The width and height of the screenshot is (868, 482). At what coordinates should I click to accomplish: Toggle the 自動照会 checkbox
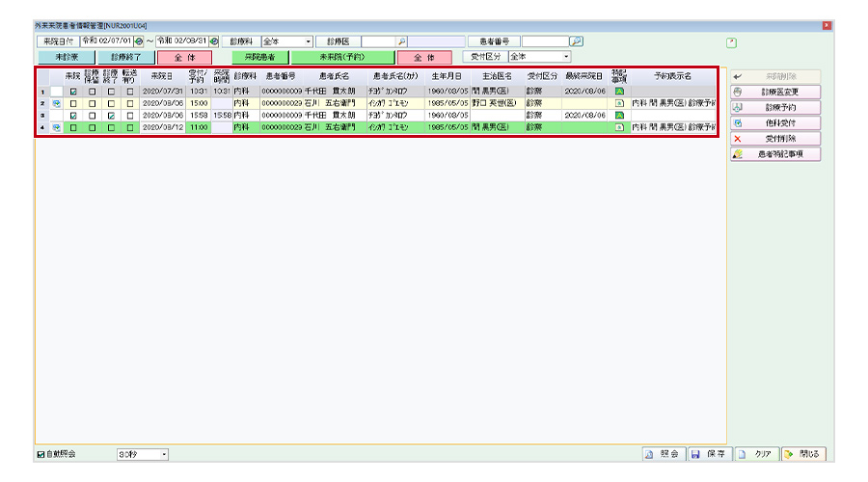point(41,453)
